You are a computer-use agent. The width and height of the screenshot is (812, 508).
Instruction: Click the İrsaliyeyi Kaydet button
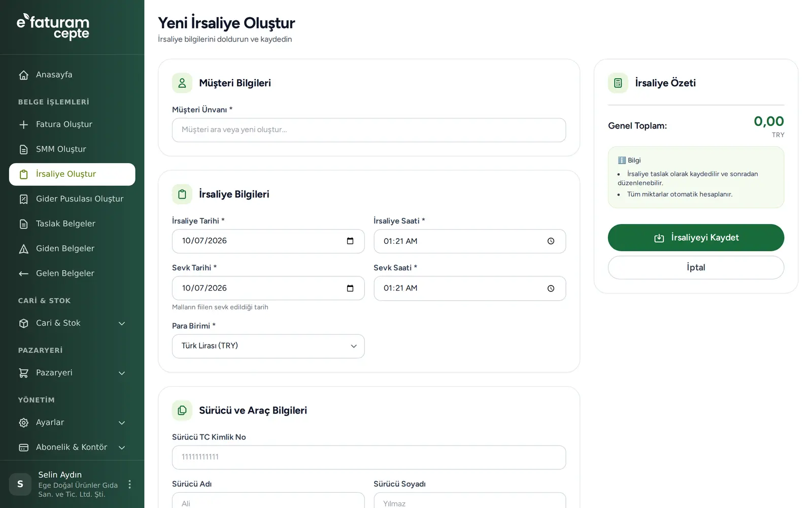coord(696,238)
